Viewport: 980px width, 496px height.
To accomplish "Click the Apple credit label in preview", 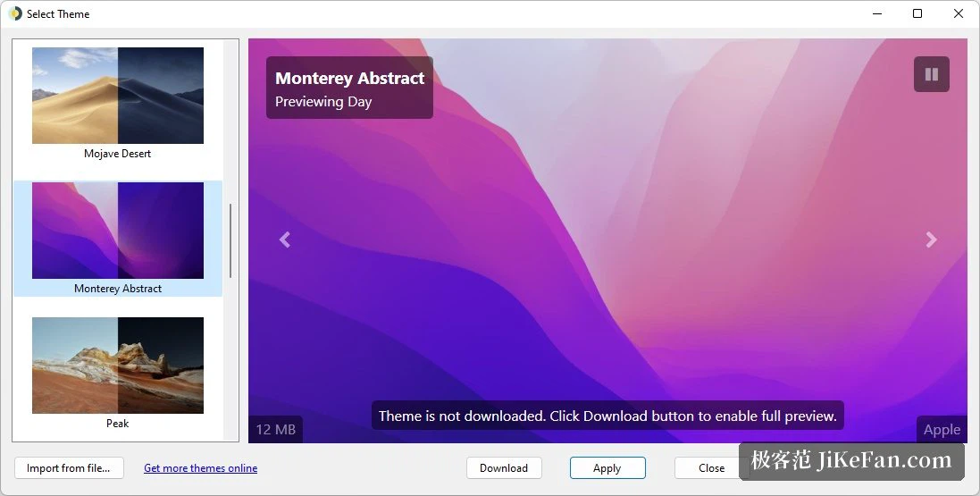I will pyautogui.click(x=942, y=430).
